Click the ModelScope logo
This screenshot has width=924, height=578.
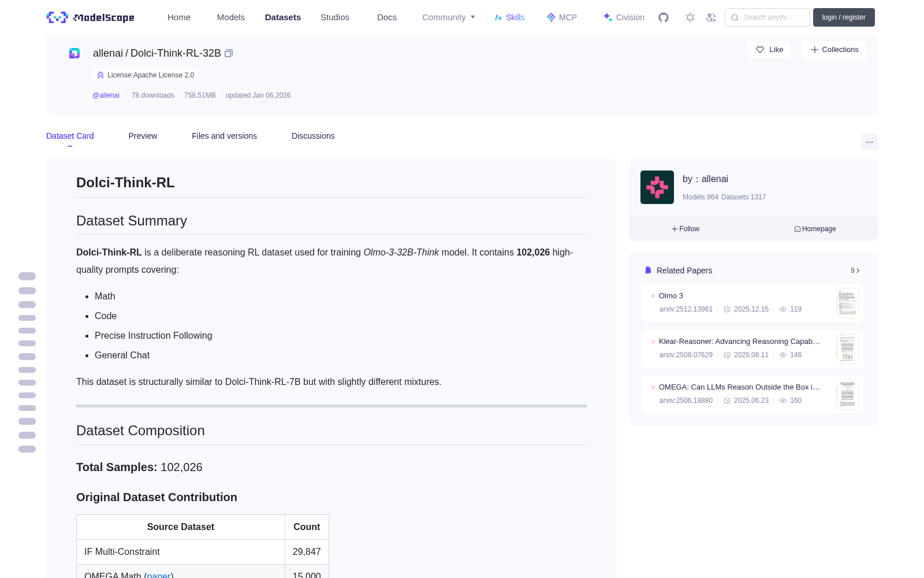pyautogui.click(x=90, y=17)
